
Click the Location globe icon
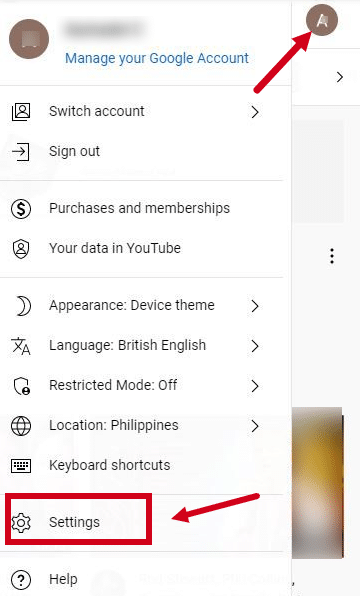[x=21, y=426]
